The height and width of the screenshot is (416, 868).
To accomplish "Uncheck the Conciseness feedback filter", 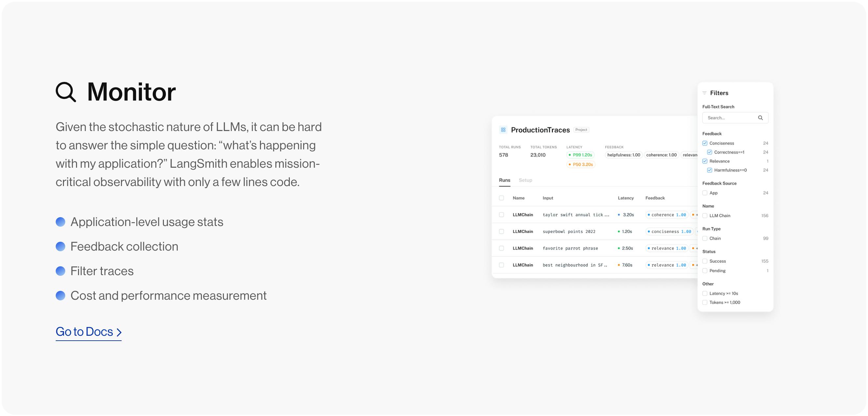I will [704, 143].
